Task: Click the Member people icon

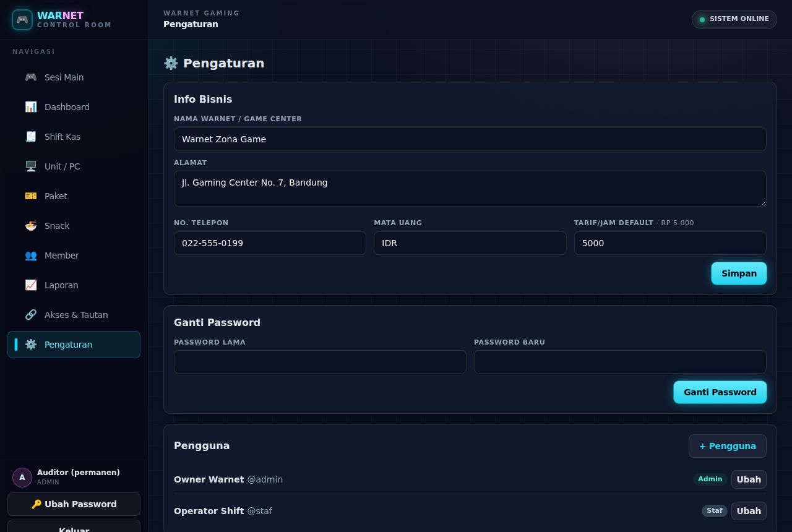Action: 31,255
